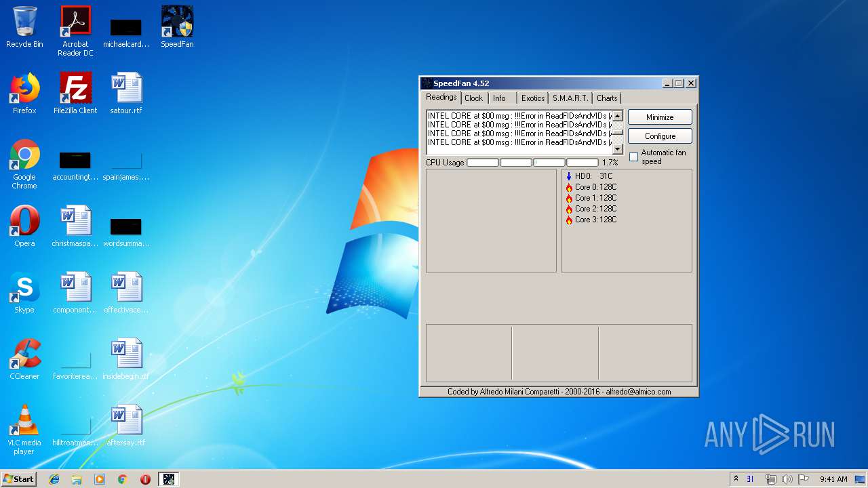Select the VLC media player shortcut
This screenshot has width=868, height=488.
point(24,430)
